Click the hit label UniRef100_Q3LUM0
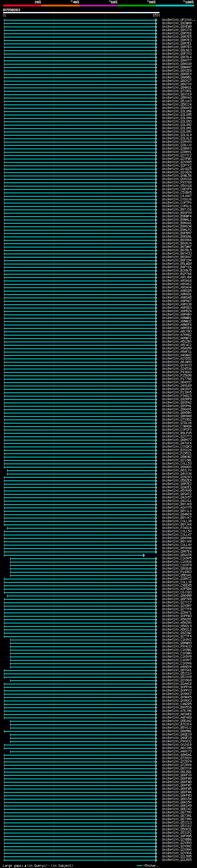 tap(177, 132)
